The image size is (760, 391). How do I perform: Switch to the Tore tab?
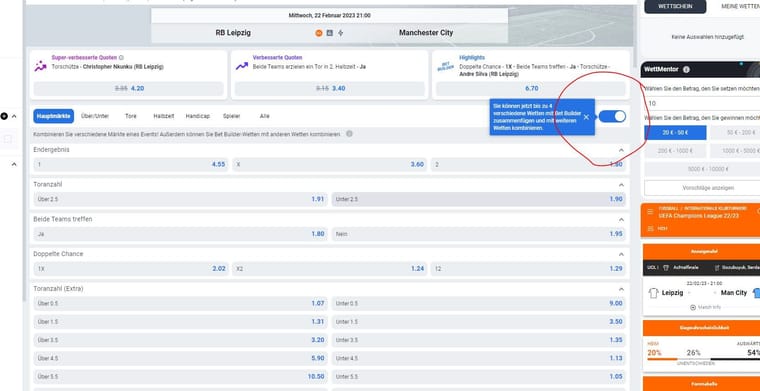pyautogui.click(x=131, y=116)
